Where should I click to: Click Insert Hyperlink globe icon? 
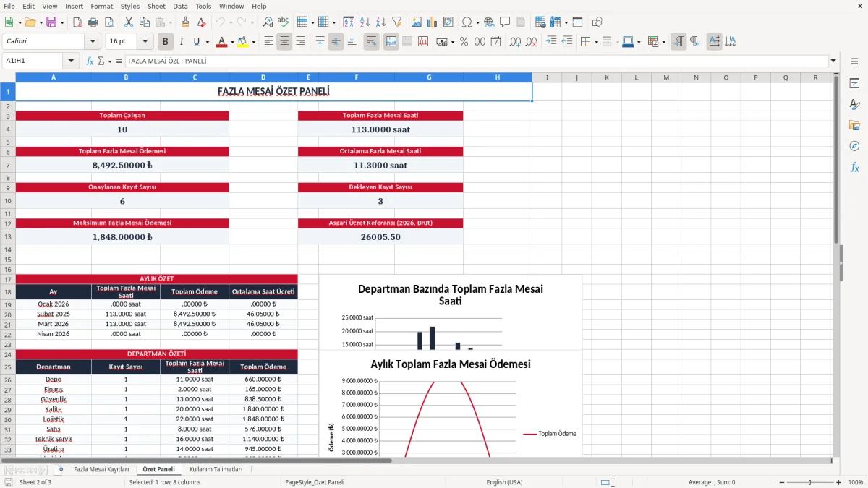pos(489,22)
